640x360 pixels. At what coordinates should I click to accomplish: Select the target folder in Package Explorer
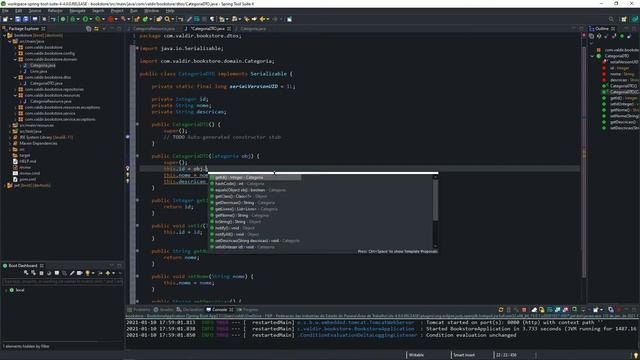24,155
